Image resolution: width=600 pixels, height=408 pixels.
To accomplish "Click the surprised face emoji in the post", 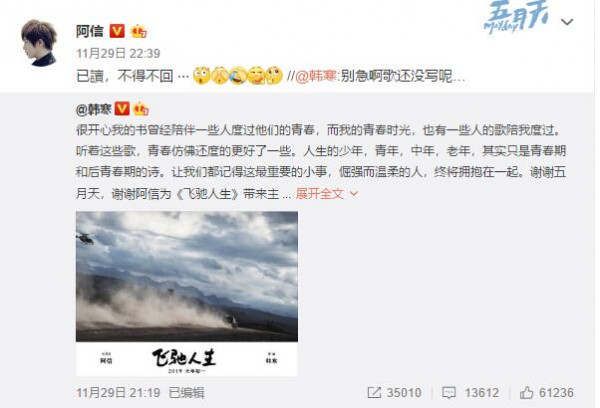I will tap(201, 75).
